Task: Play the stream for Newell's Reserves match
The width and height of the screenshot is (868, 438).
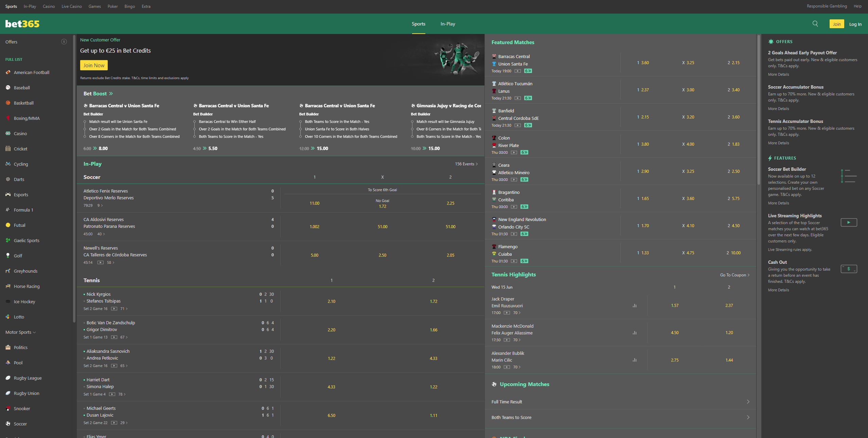Action: pos(101,262)
